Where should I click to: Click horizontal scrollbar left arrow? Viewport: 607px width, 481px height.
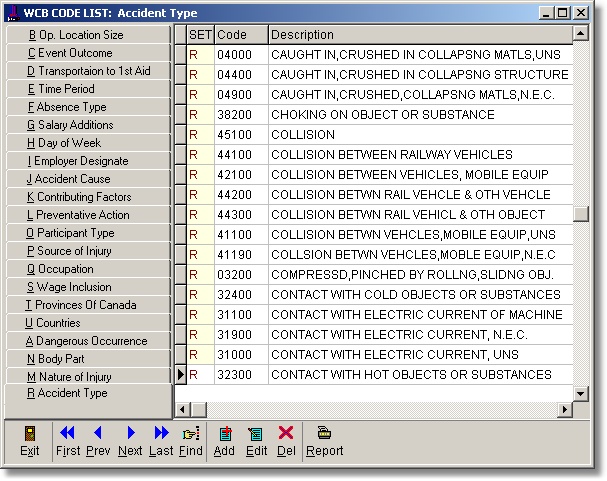pos(182,409)
